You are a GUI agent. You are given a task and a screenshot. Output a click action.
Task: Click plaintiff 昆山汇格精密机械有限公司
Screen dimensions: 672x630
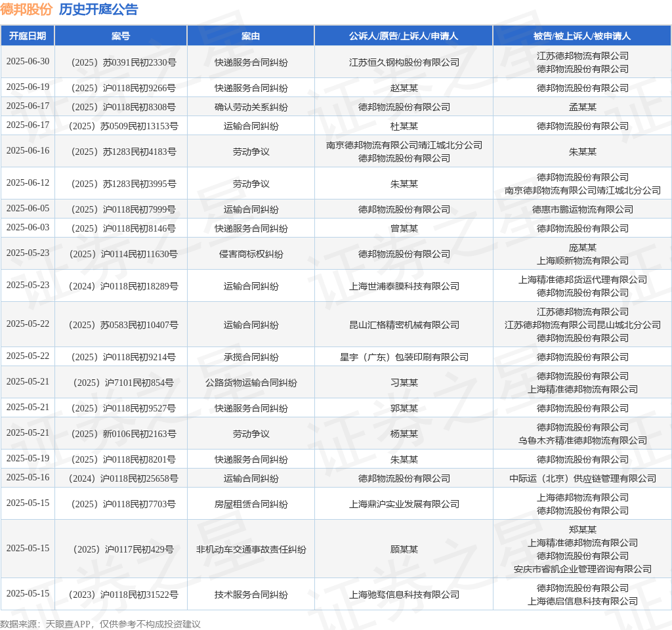point(404,325)
